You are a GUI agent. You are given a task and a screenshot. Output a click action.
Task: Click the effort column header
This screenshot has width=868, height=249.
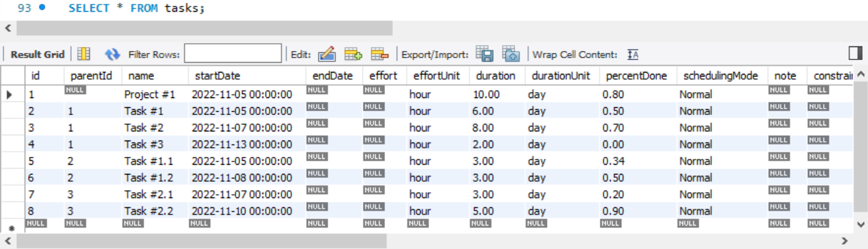tap(384, 76)
